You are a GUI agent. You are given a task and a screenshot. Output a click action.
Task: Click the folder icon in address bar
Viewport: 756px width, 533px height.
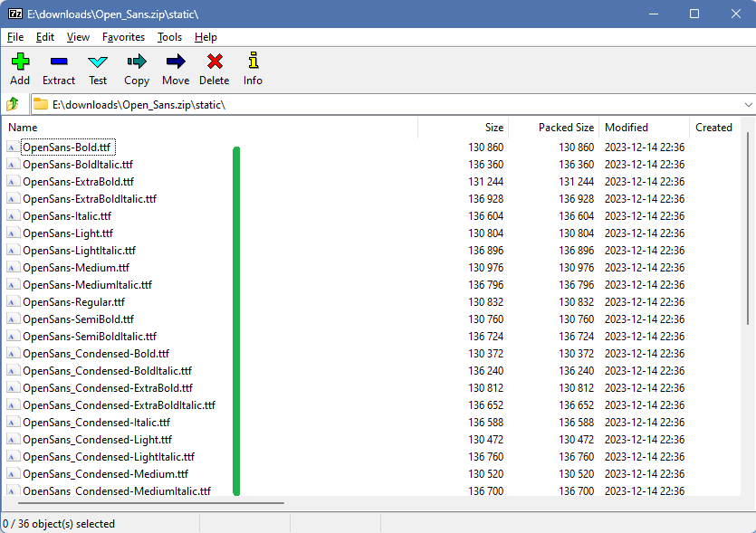[x=41, y=104]
